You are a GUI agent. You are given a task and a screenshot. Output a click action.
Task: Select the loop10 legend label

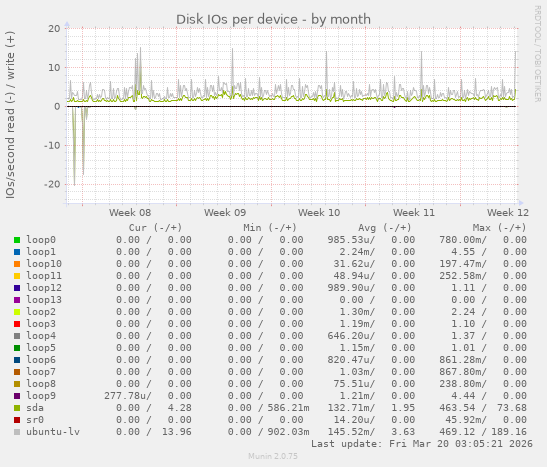pyautogui.click(x=44, y=264)
